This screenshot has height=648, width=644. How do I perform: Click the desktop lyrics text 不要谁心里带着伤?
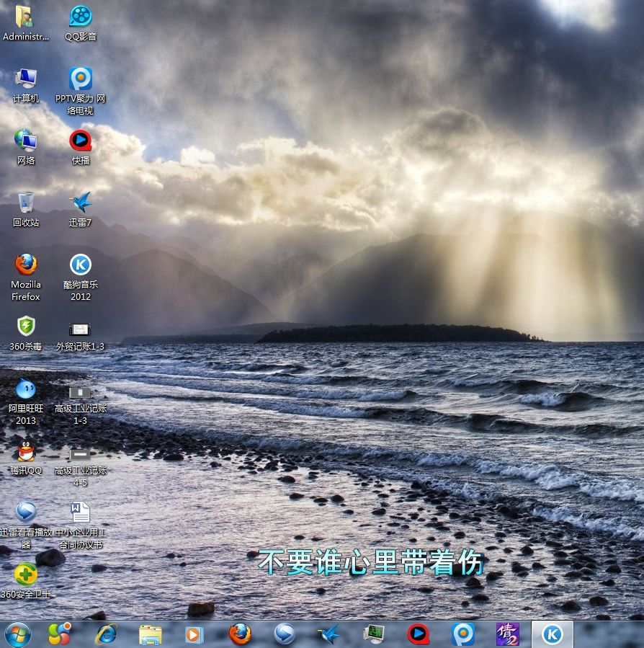click(370, 562)
